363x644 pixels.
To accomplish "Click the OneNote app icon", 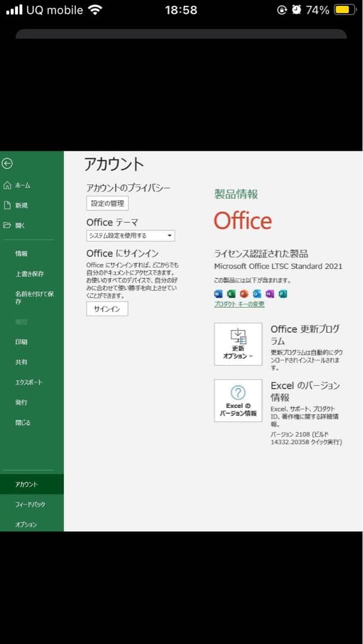I will tap(270, 293).
